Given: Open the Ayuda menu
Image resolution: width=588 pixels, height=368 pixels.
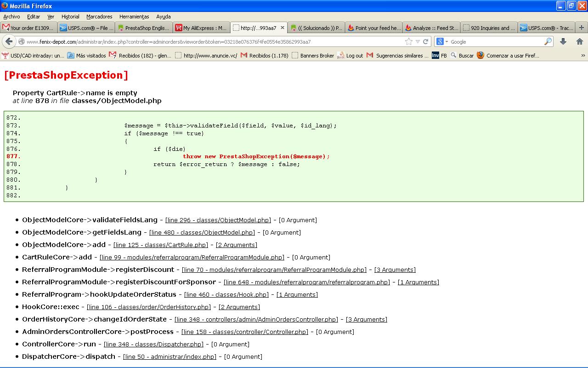Looking at the screenshot, I should tap(164, 17).
